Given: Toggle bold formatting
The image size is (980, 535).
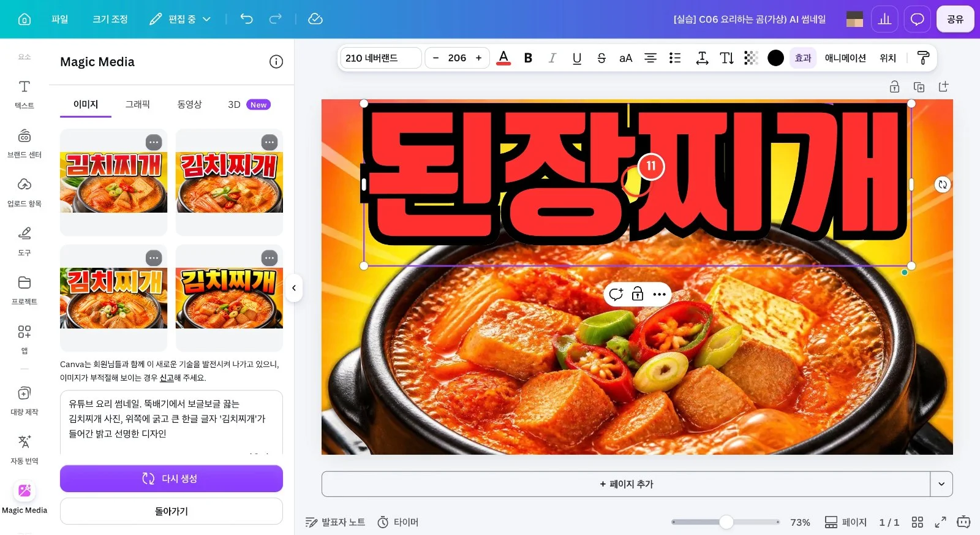Looking at the screenshot, I should pyautogui.click(x=528, y=58).
